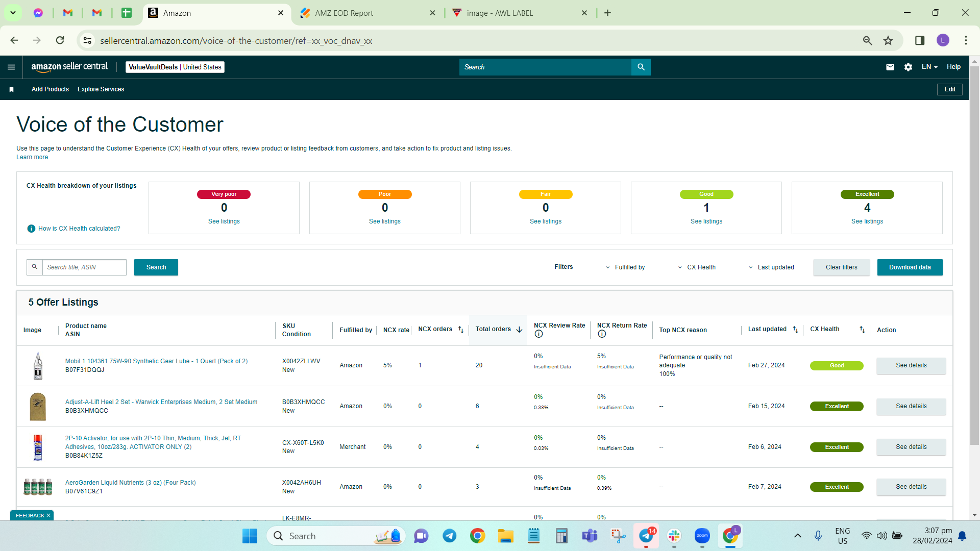Viewport: 980px width, 551px height.
Task: Click the ValueVaultDeals United States account switcher
Action: coord(175,67)
